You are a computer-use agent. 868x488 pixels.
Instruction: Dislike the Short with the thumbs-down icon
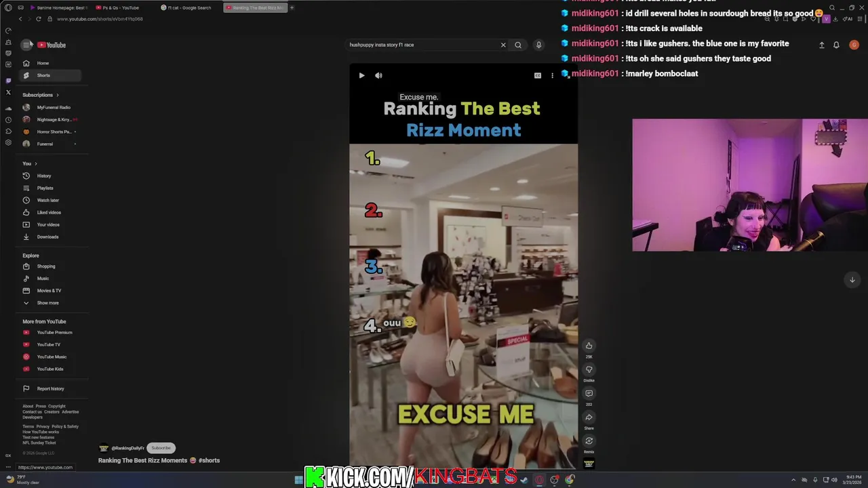(x=589, y=369)
